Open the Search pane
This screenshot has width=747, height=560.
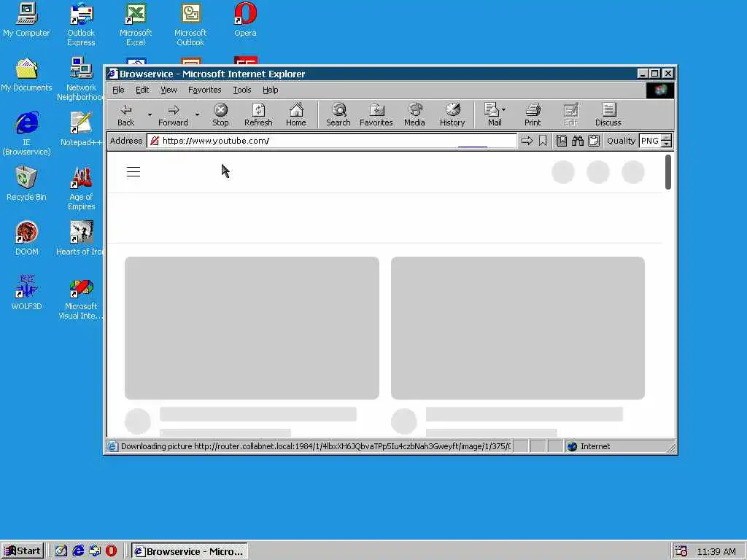[338, 114]
